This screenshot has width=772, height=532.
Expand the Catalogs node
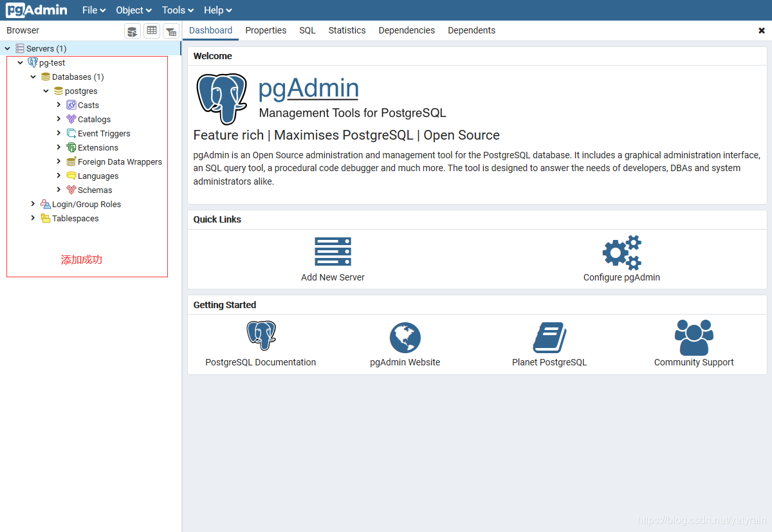(59, 119)
